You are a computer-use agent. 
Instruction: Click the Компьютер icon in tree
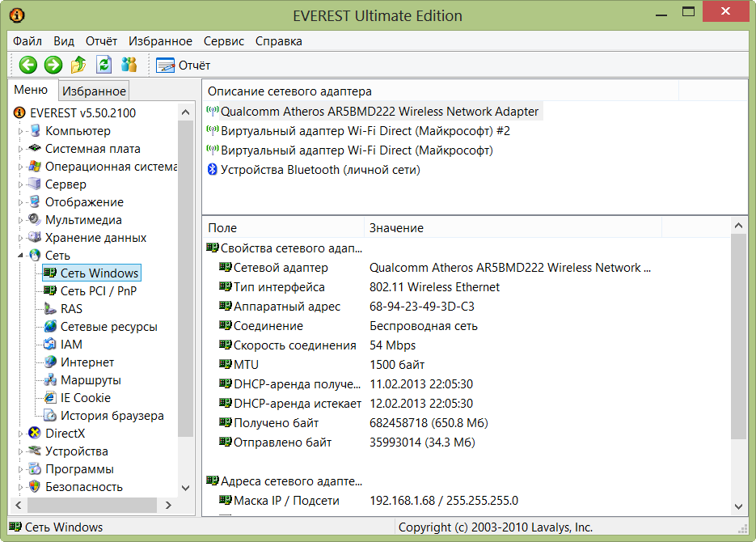click(x=35, y=131)
